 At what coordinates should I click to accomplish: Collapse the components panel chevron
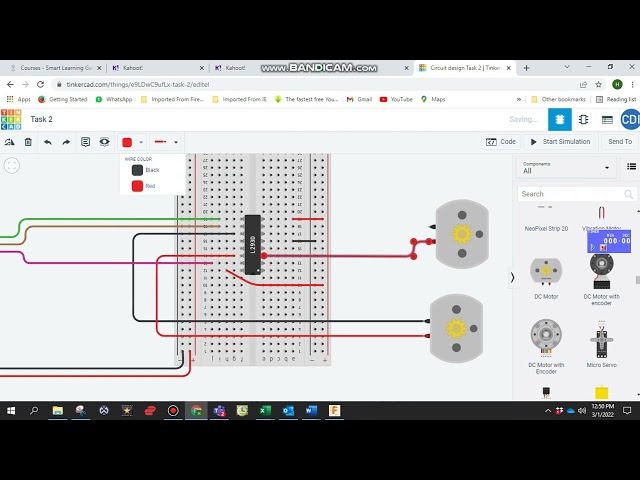tap(512, 278)
